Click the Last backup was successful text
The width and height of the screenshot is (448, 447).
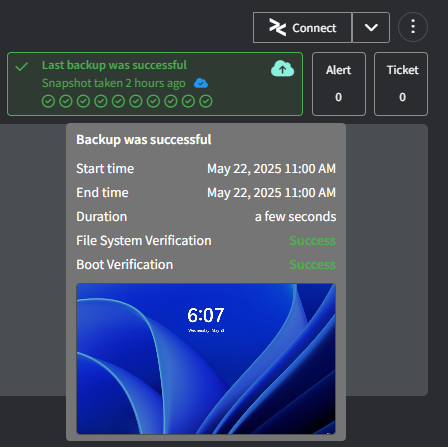point(114,65)
